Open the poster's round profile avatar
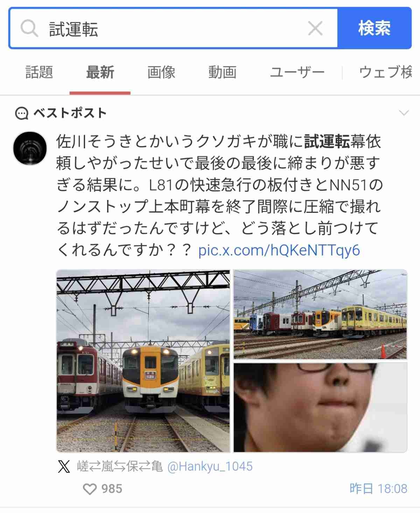 click(30, 148)
